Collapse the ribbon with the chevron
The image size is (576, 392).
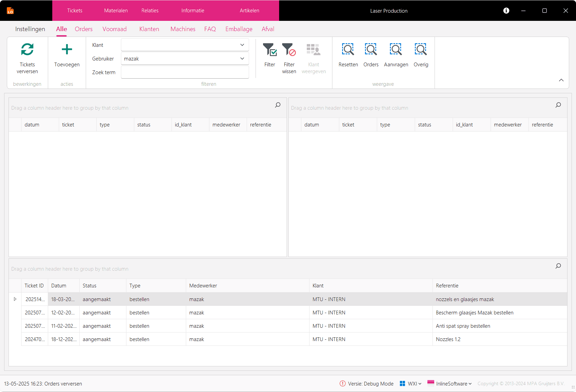[561, 80]
